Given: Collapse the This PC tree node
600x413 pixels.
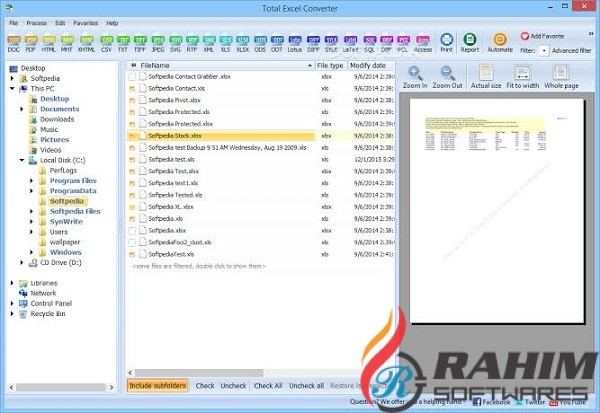Looking at the screenshot, I should pos(12,88).
